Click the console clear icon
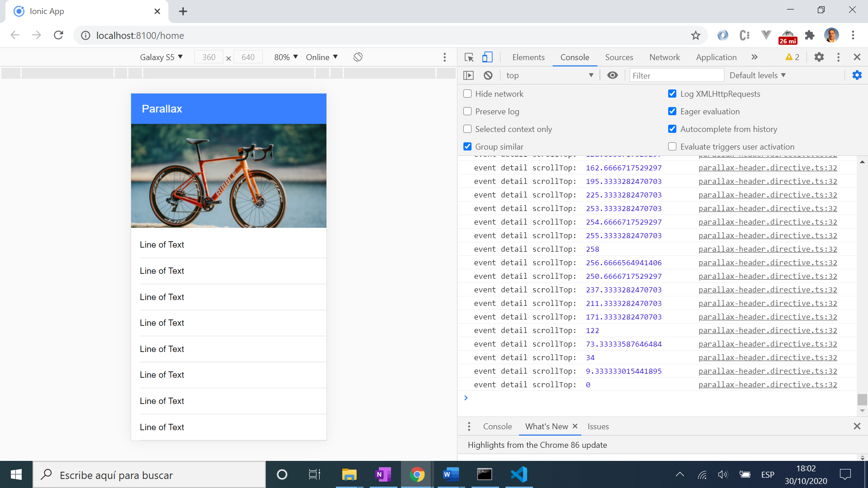Screen dimensions: 868x488 point(488,75)
